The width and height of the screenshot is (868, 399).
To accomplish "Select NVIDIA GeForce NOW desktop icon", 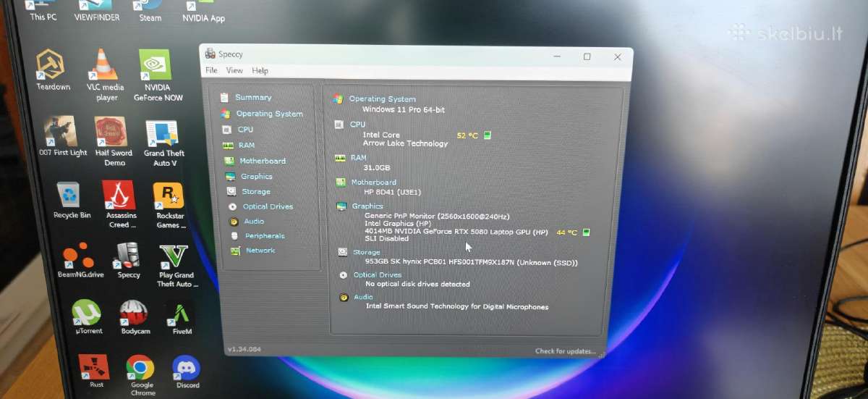I will (x=158, y=76).
